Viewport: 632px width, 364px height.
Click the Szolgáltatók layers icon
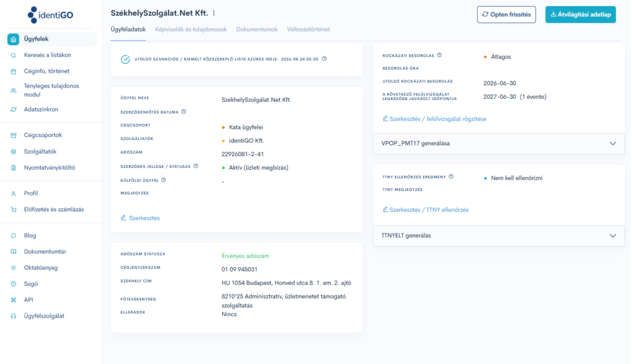[14, 152]
